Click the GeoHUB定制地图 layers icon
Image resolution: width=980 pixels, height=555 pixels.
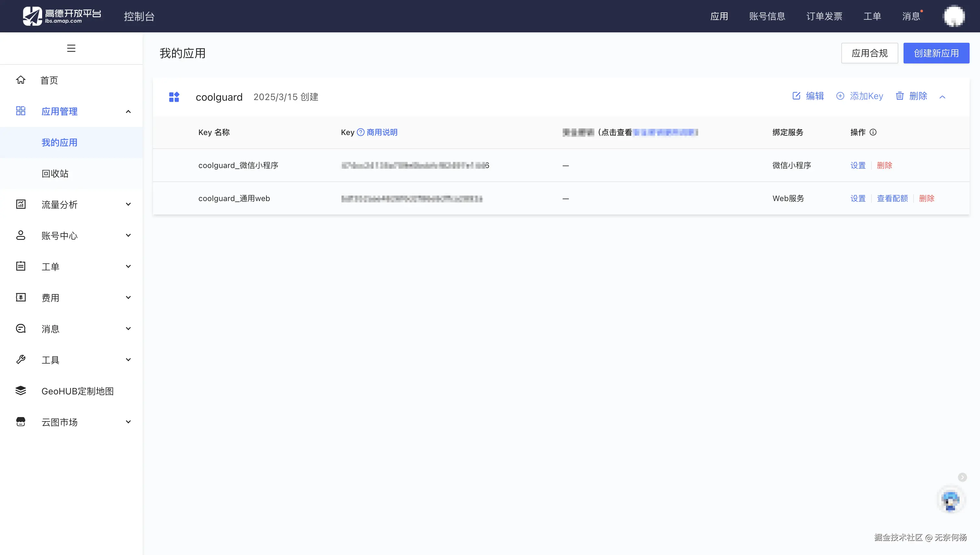click(21, 391)
